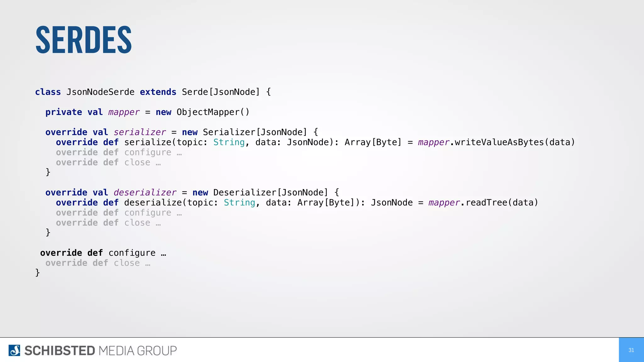644x362 pixels.
Task: Click greyed 'override def configure …' under deserialize
Action: click(x=119, y=213)
